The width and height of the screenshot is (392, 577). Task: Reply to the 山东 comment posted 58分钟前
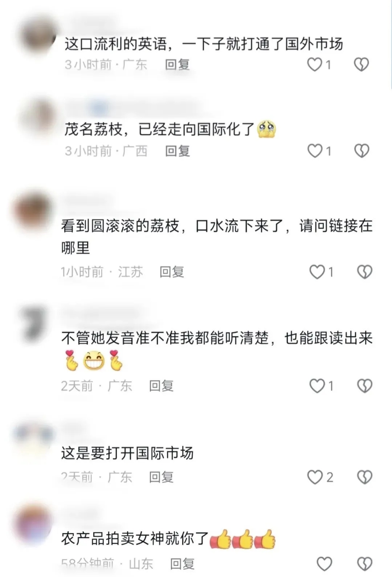tap(183, 564)
